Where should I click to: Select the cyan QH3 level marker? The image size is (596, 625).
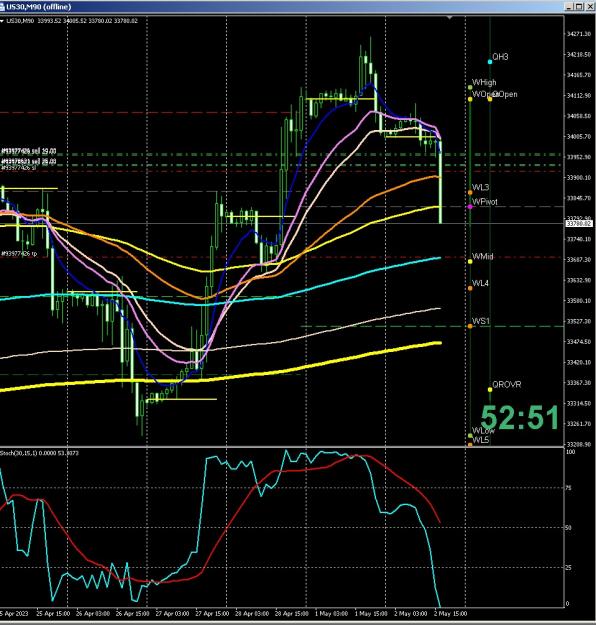490,62
